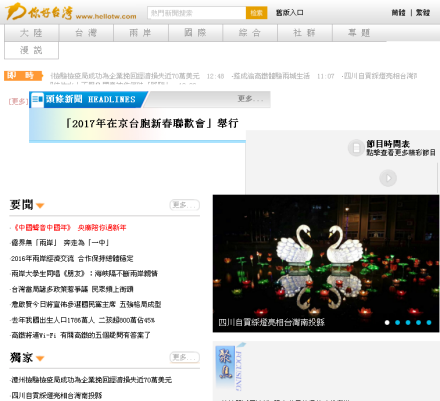Select the fourth slideshow dot
440x401 pixels.
coord(418,322)
